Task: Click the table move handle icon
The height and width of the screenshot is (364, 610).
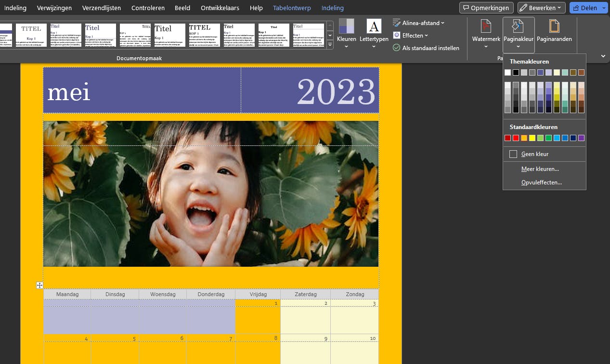Action: coord(39,285)
